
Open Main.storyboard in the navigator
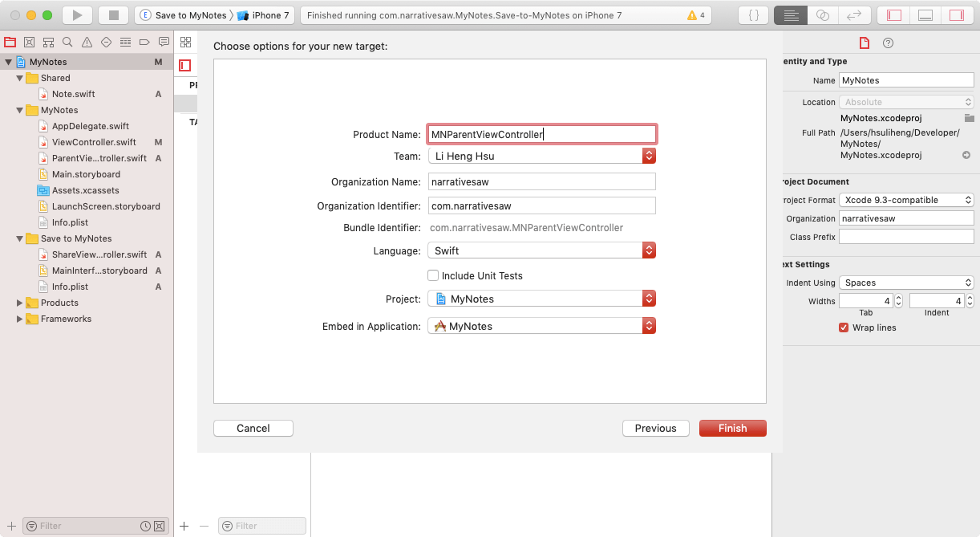pos(87,174)
